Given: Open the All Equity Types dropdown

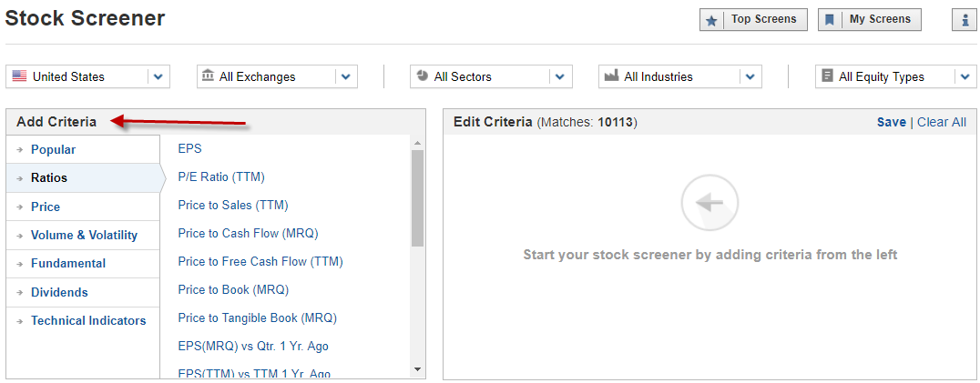Looking at the screenshot, I should click(x=965, y=76).
